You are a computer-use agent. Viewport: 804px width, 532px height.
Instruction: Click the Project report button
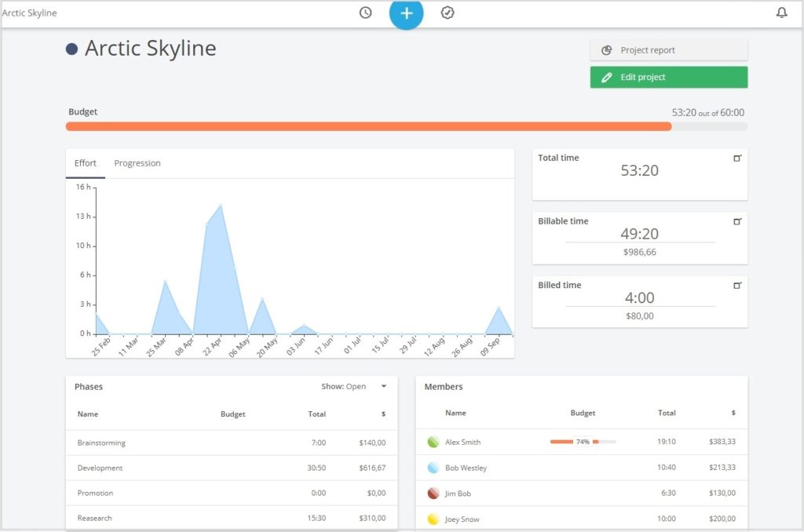point(668,49)
